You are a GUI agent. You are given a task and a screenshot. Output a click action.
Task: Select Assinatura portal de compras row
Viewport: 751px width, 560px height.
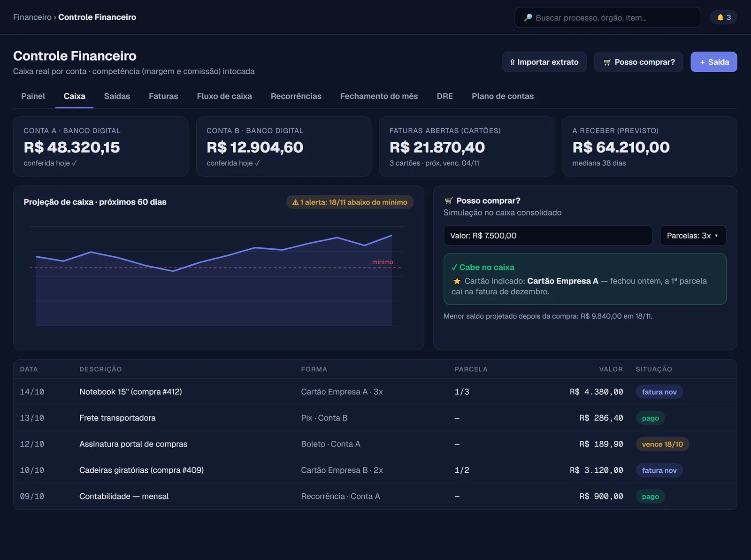pyautogui.click(x=375, y=444)
